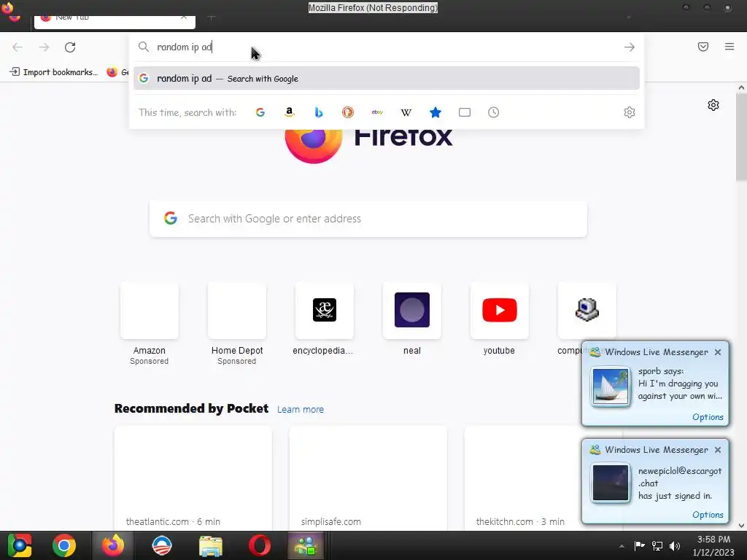The image size is (747, 560).
Task: Open sporb's sailboat avatar notification
Action: pyautogui.click(x=611, y=386)
